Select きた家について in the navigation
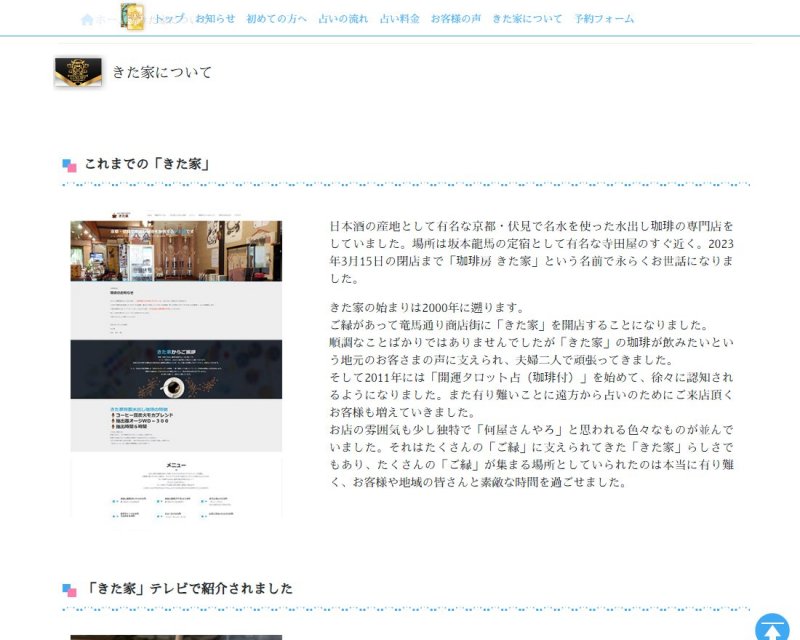Image resolution: width=800 pixels, height=640 pixels. pos(527,19)
